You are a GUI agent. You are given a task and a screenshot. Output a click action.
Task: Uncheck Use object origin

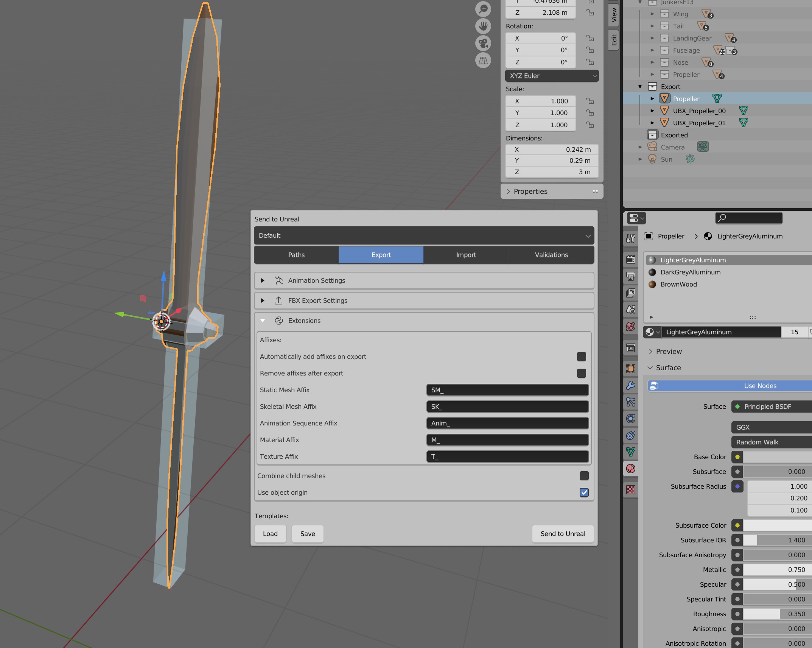pyautogui.click(x=584, y=492)
